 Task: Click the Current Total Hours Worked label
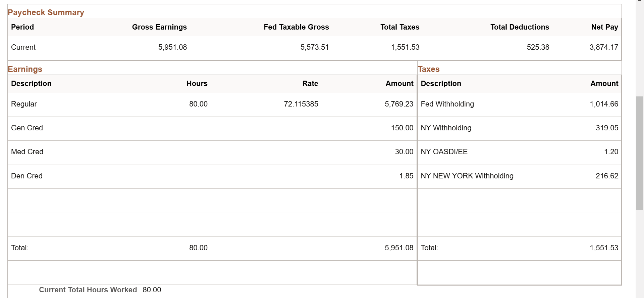88,290
